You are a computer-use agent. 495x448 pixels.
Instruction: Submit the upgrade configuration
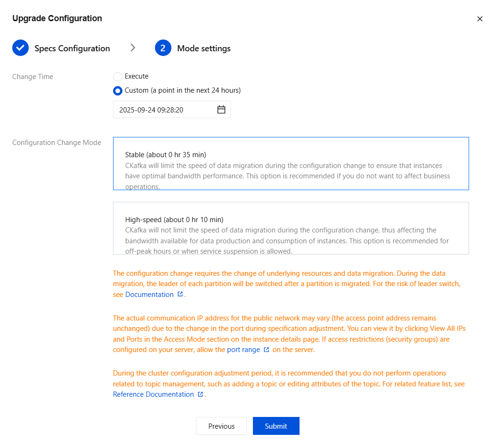[276, 426]
